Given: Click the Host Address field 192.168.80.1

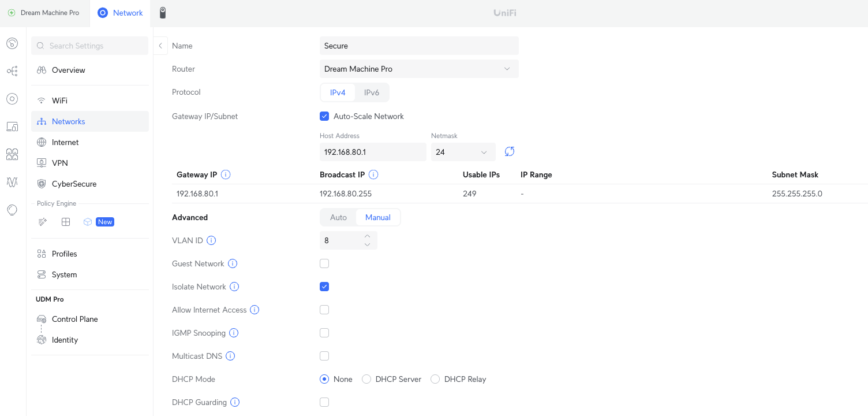Looking at the screenshot, I should coord(373,152).
